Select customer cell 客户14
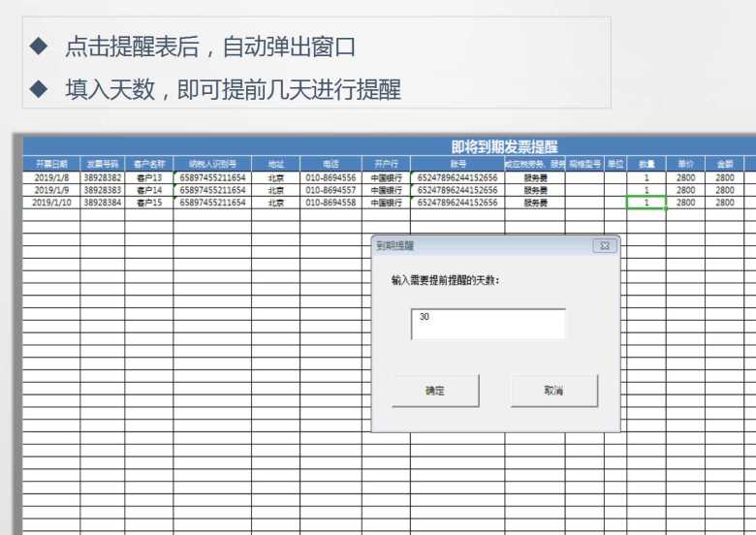Viewport: 756px width, 535px height. tap(149, 190)
